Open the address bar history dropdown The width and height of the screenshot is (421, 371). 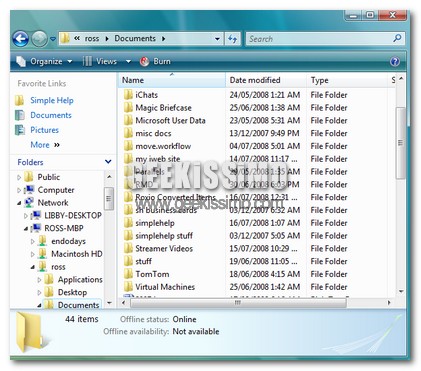217,39
